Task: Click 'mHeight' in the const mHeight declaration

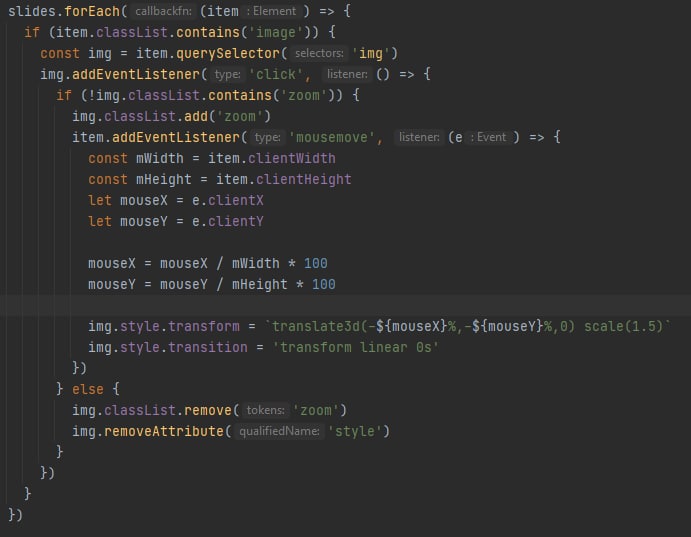Action: pyautogui.click(x=163, y=179)
